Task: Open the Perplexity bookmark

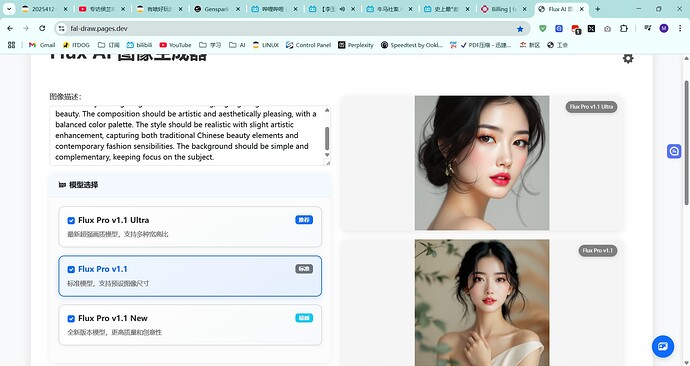Action: pyautogui.click(x=356, y=45)
